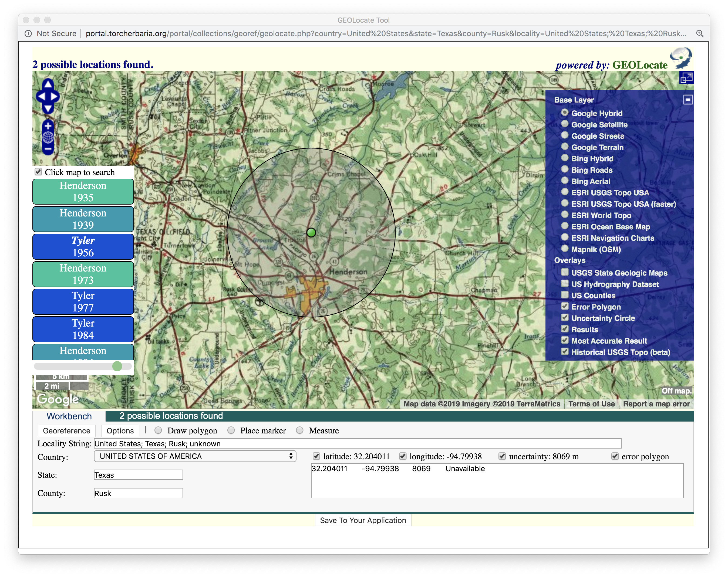Uncheck the latitude checkbox
The image size is (728, 577).
click(x=316, y=456)
